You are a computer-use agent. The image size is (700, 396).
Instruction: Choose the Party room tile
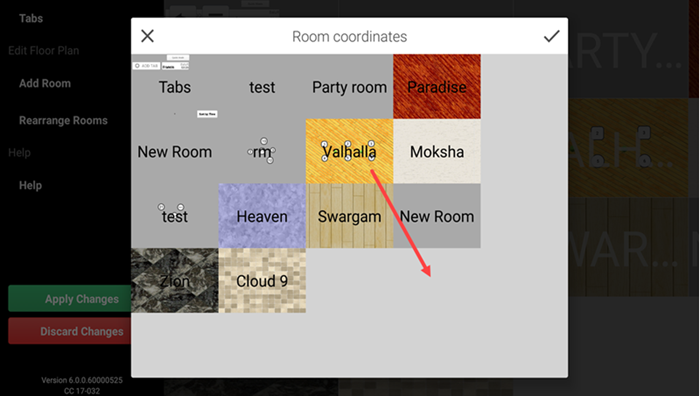[x=350, y=87]
